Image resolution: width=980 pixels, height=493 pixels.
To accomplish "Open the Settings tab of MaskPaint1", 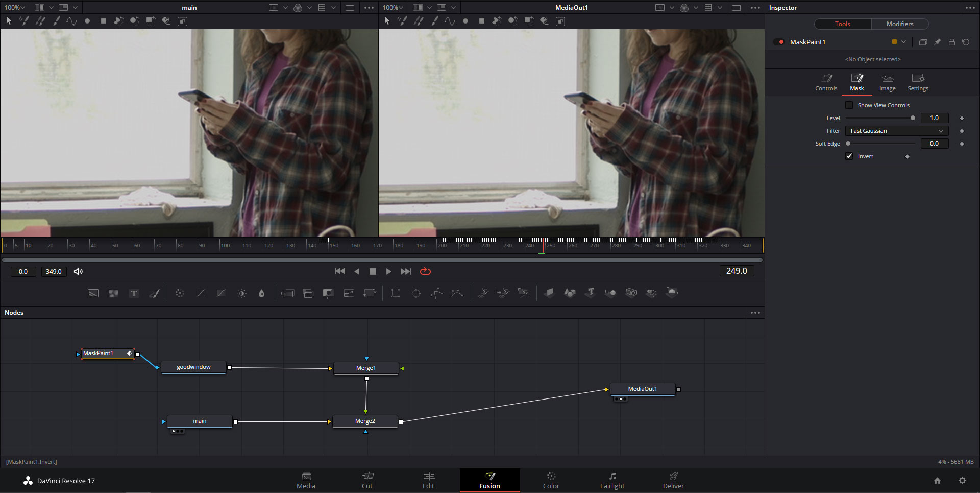I will (x=918, y=82).
